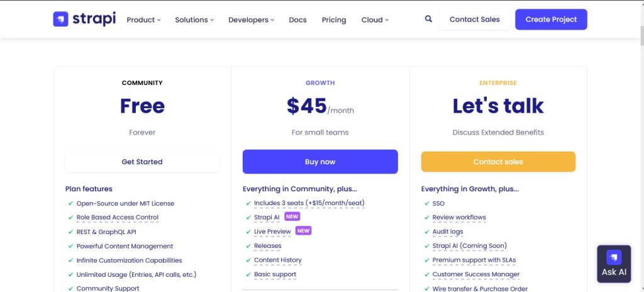Click Powerful Content Management text
This screenshot has height=292, width=644.
(x=125, y=246)
